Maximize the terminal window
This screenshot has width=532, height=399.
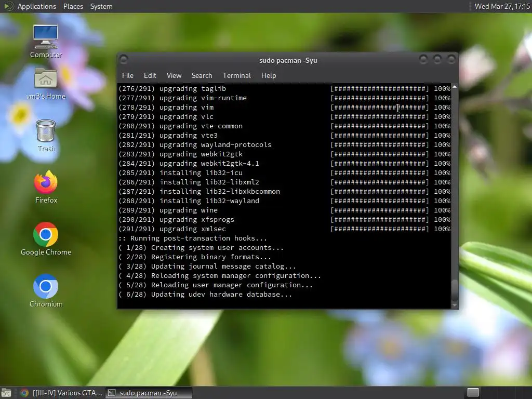pos(437,59)
